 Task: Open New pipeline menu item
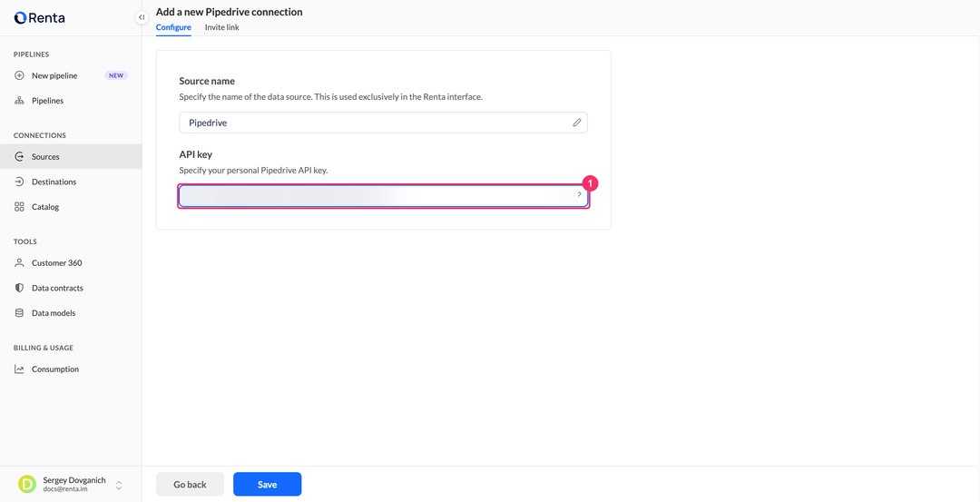pyautogui.click(x=71, y=75)
